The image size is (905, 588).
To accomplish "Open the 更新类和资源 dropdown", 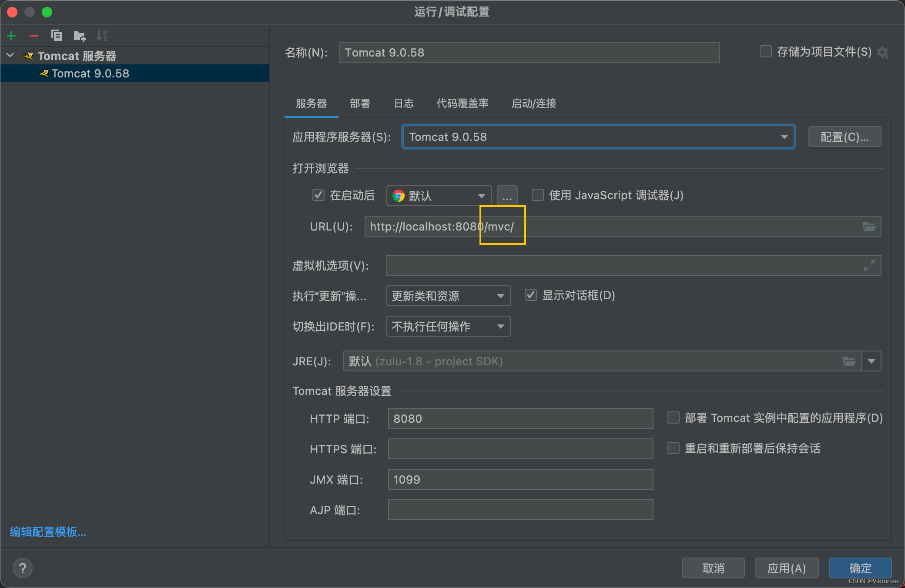I will (448, 296).
